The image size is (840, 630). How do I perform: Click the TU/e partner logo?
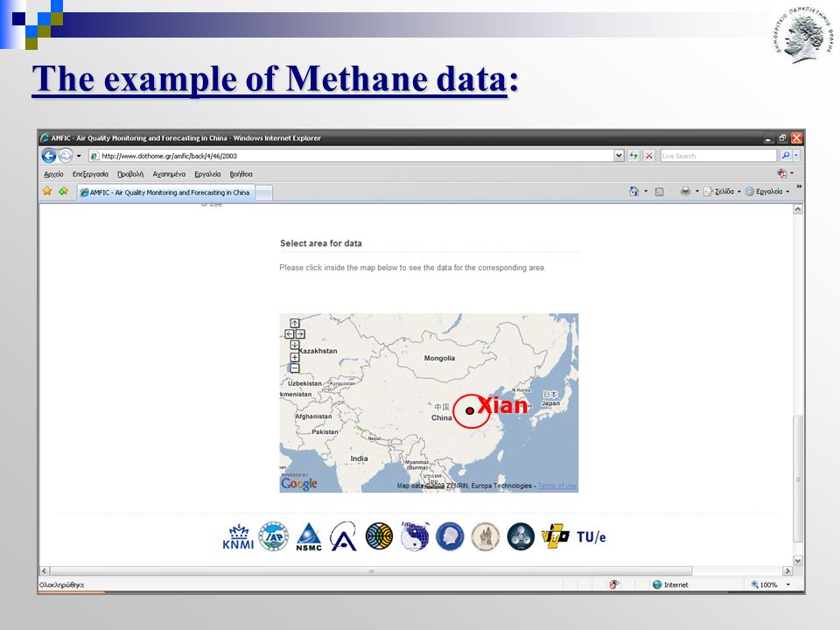pos(591,536)
